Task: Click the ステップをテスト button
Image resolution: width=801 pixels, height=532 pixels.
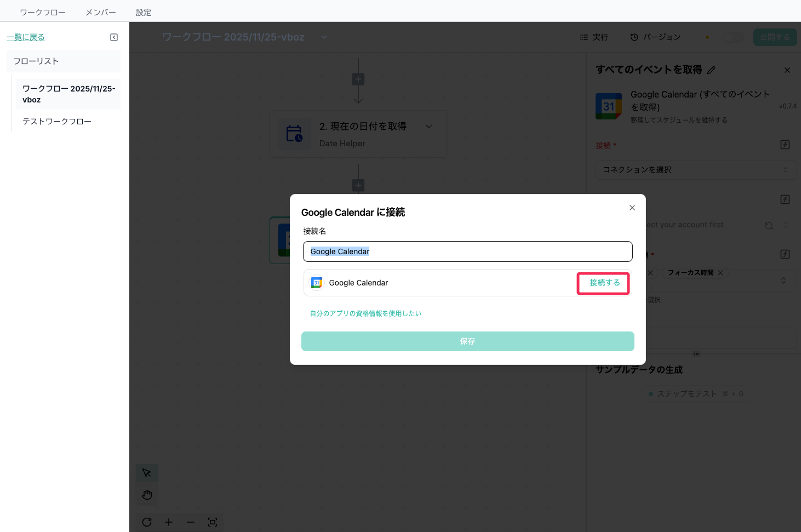Action: tap(696, 394)
